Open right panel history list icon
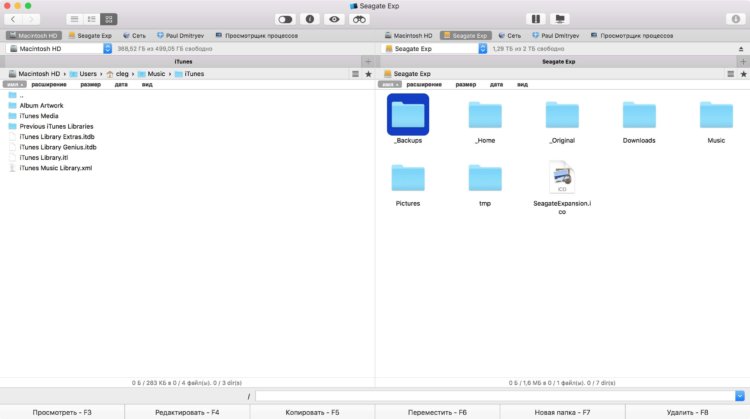 point(730,74)
